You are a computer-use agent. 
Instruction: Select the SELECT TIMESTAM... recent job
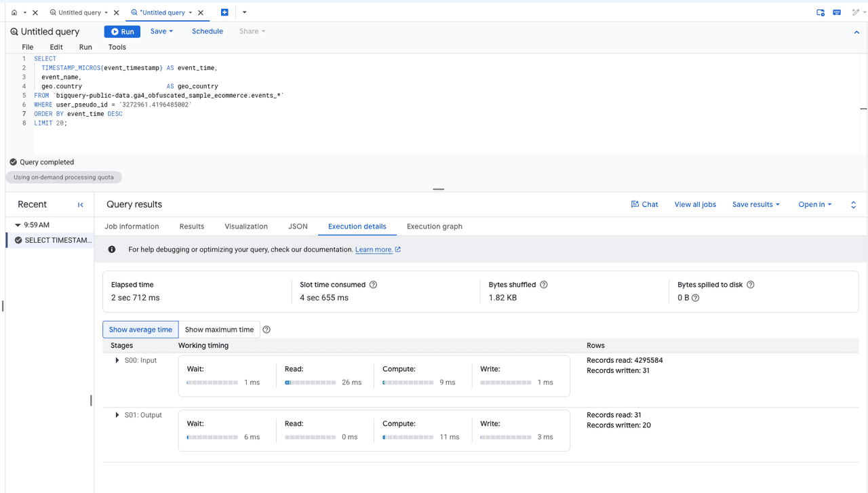point(50,240)
